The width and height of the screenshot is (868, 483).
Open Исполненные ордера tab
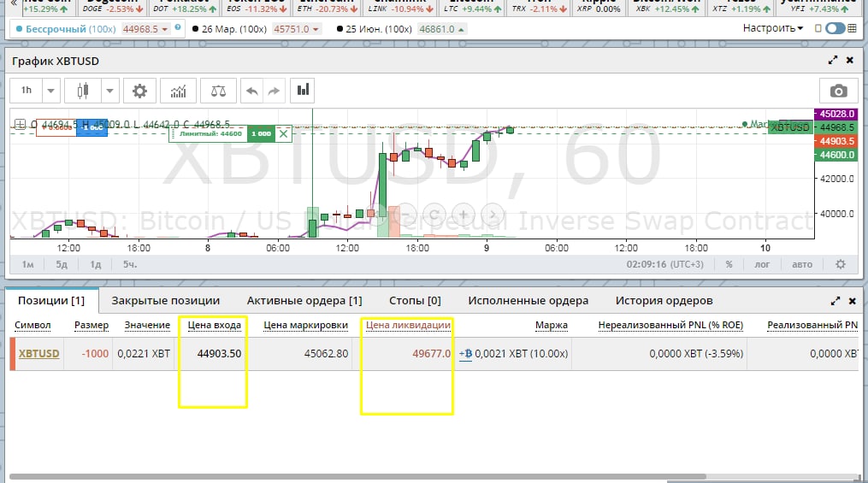pyautogui.click(x=528, y=300)
